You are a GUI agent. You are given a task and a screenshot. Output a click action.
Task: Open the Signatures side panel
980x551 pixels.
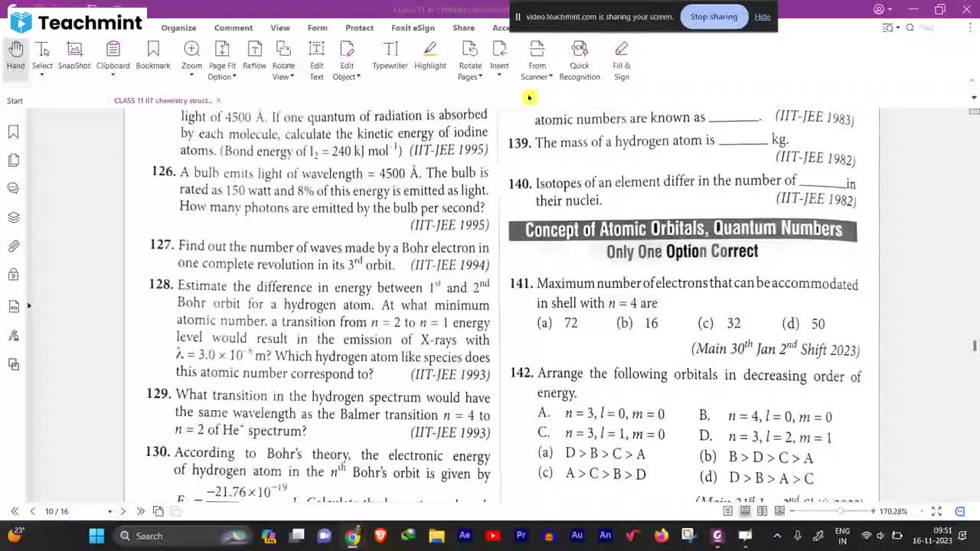13,336
